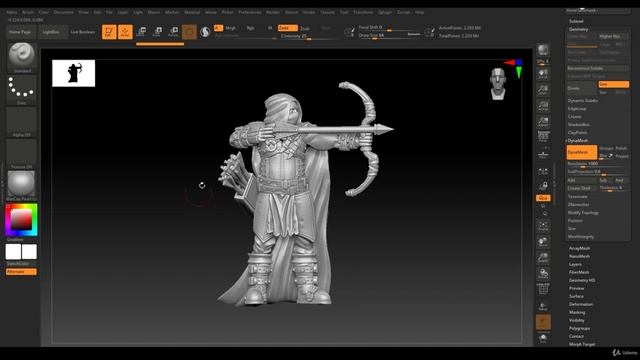This screenshot has height=360, width=640.
Task: Expand the Deformation section
Action: (581, 304)
